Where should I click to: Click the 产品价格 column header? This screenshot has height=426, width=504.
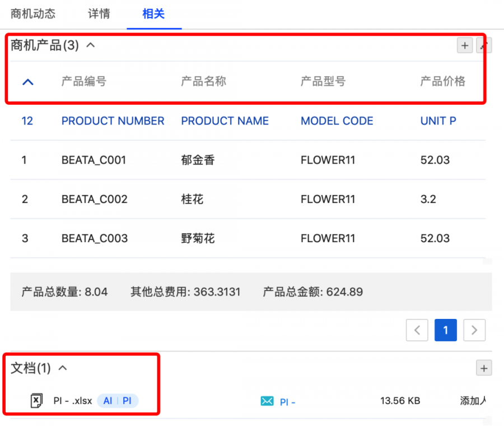(x=442, y=81)
